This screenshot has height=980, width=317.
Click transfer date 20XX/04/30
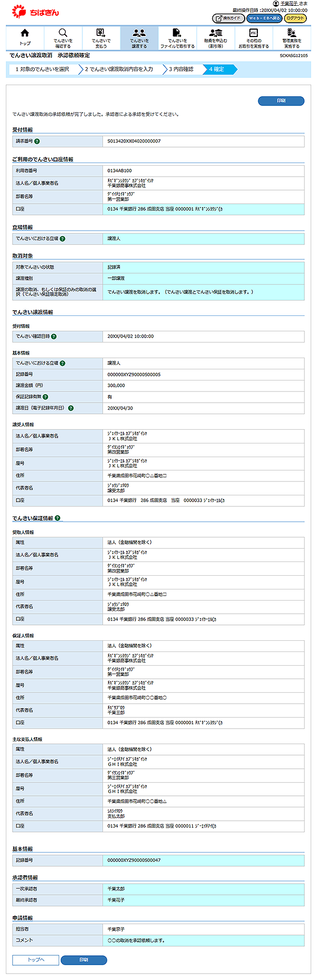(120, 408)
